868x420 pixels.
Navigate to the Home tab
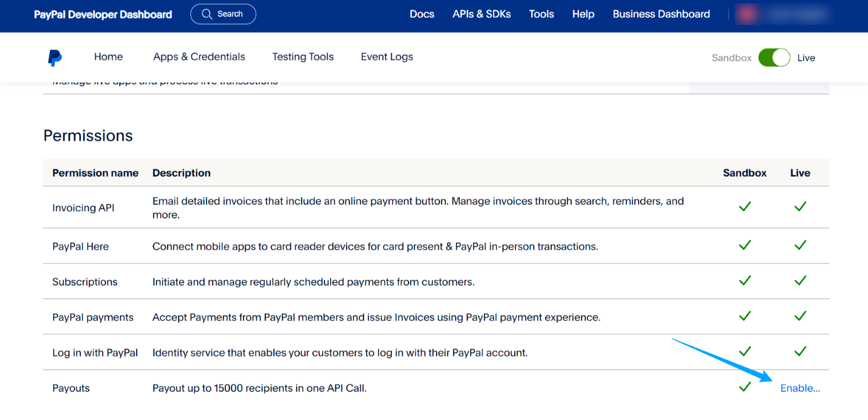click(108, 57)
